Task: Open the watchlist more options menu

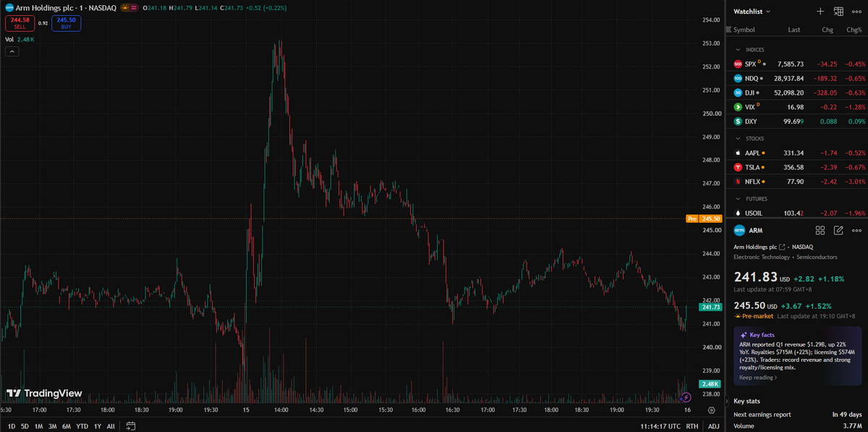Action: [x=857, y=11]
